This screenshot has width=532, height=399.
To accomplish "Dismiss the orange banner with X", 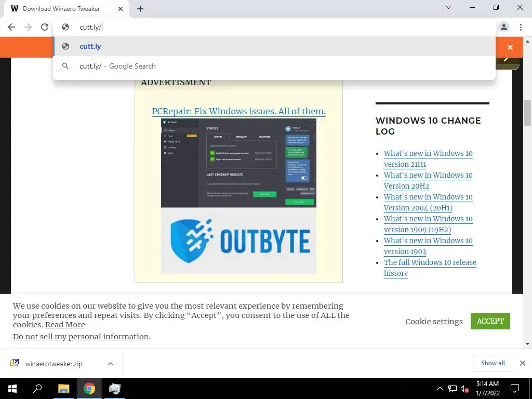I will point(510,47).
